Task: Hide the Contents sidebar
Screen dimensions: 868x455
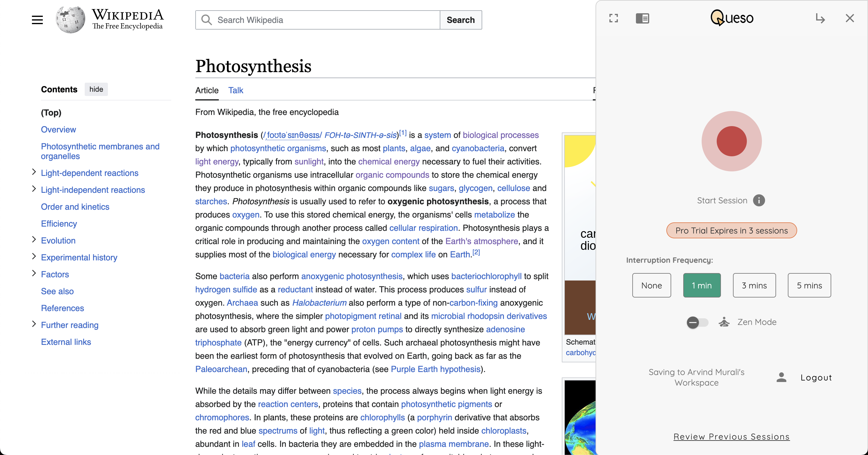Action: (96, 89)
